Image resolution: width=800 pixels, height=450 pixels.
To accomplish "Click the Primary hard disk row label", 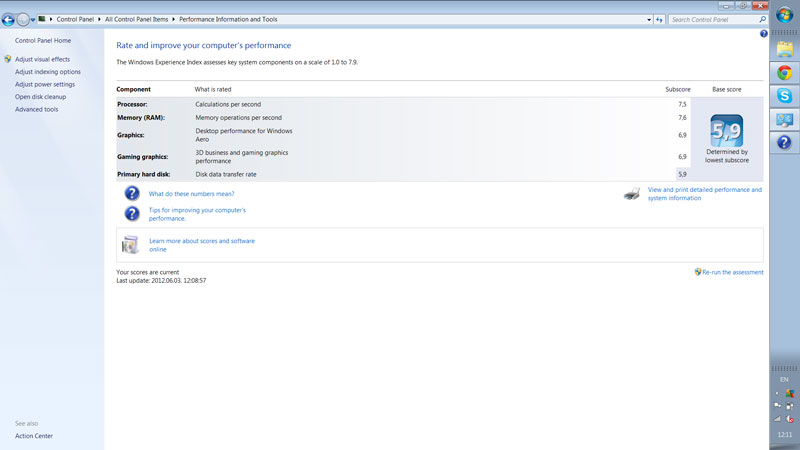I will [143, 174].
